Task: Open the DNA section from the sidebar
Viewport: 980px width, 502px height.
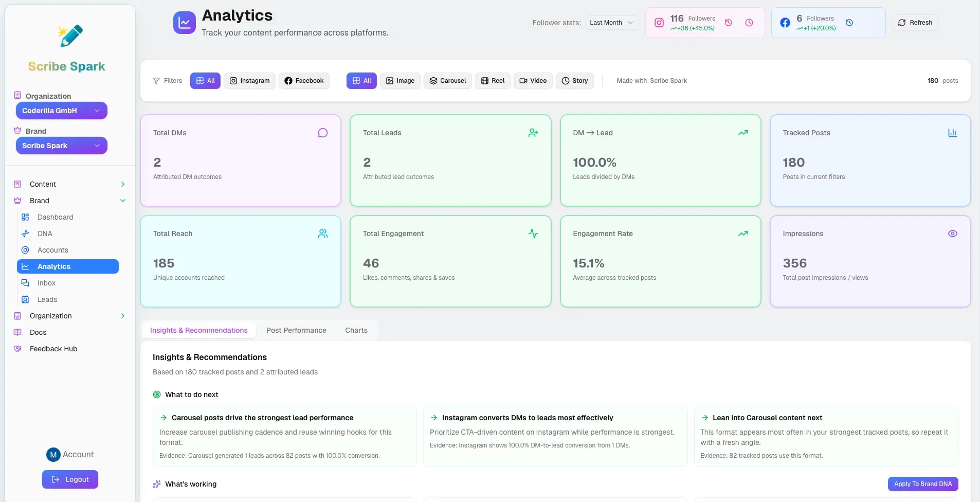Action: (x=45, y=234)
